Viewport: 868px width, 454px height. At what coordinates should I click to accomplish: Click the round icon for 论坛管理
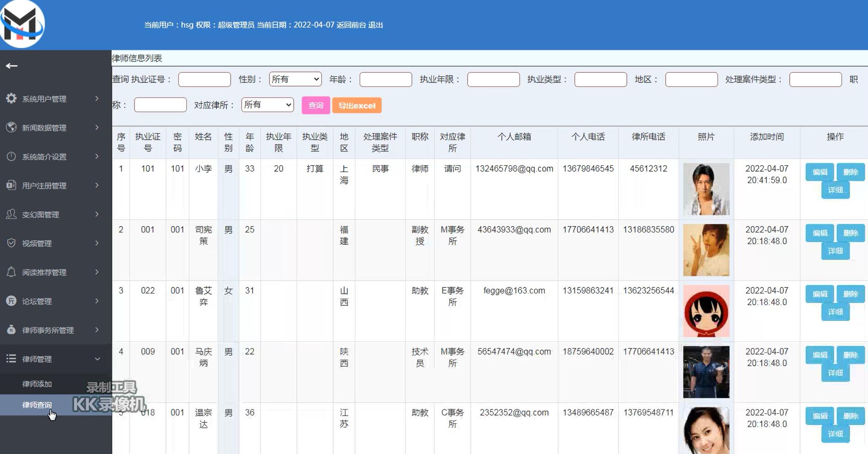(11, 301)
